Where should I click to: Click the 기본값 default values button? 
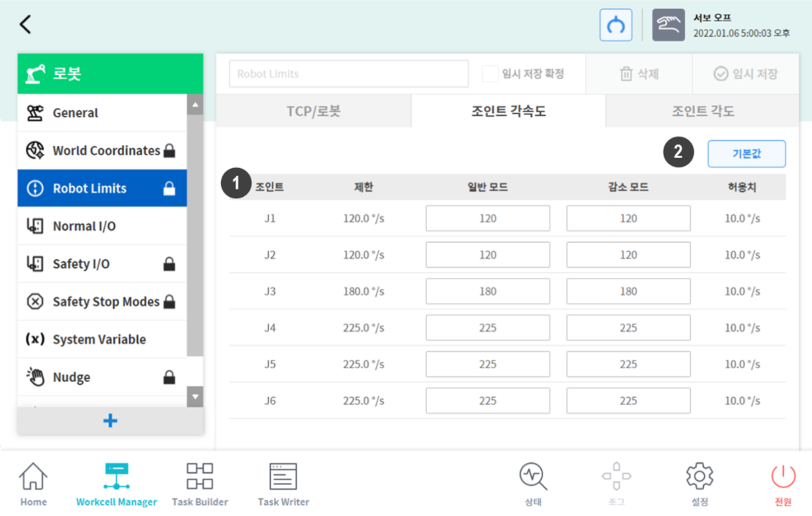coord(746,154)
